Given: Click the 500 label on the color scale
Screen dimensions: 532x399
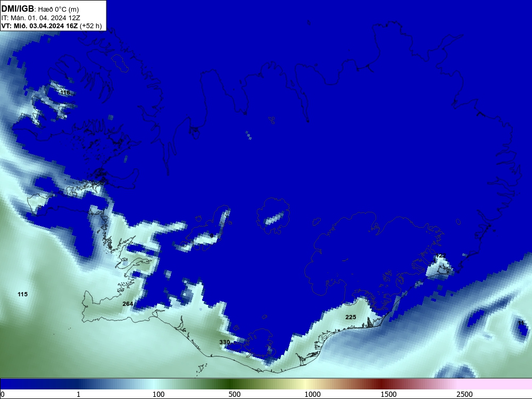Looking at the screenshot, I should (x=235, y=394).
